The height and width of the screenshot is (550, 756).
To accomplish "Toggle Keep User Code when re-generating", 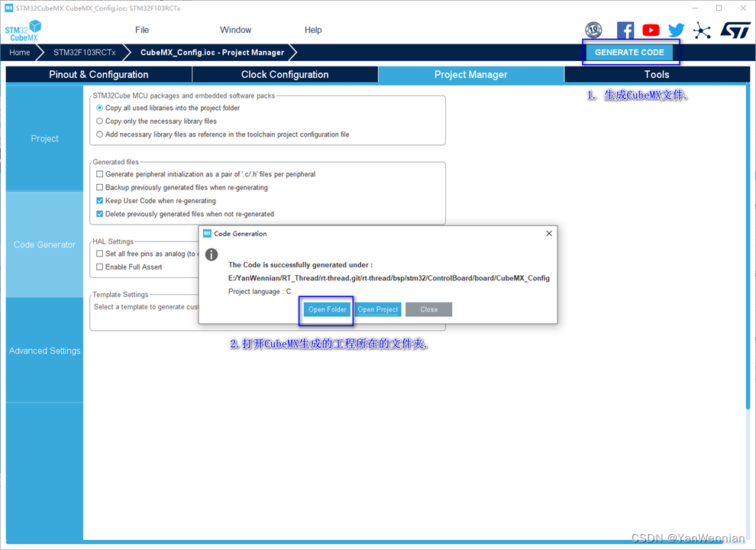I will [x=100, y=201].
